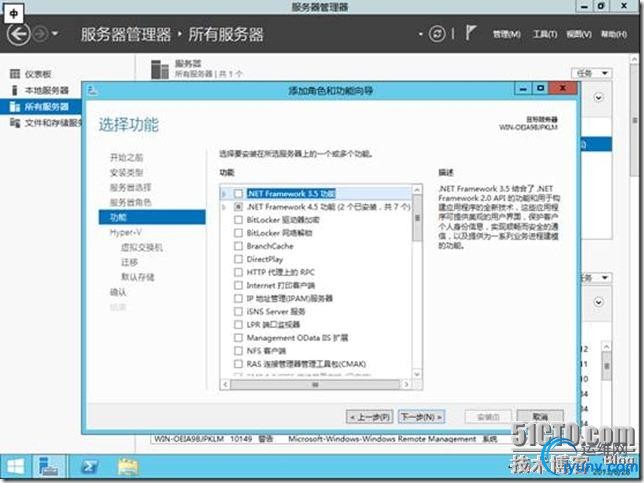The image size is (644, 483).
Task: Click the Windows Start button on taskbar
Action: pyautogui.click(x=16, y=467)
